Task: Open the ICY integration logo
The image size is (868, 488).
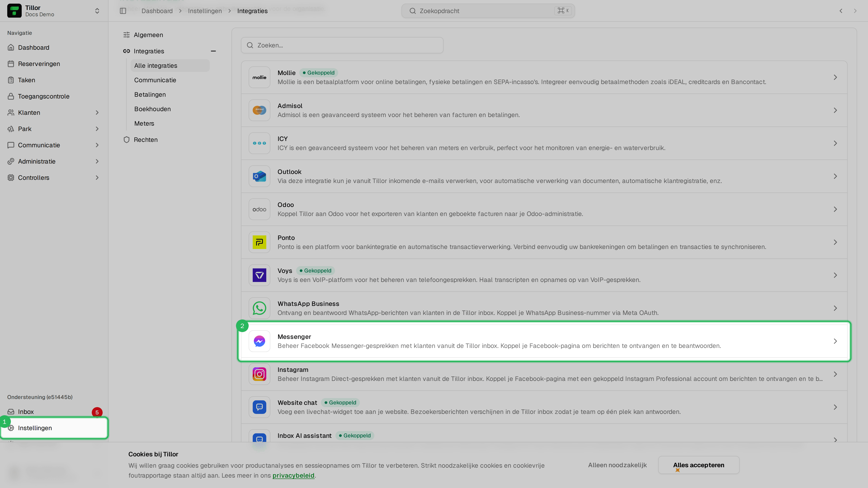Action: click(x=259, y=143)
